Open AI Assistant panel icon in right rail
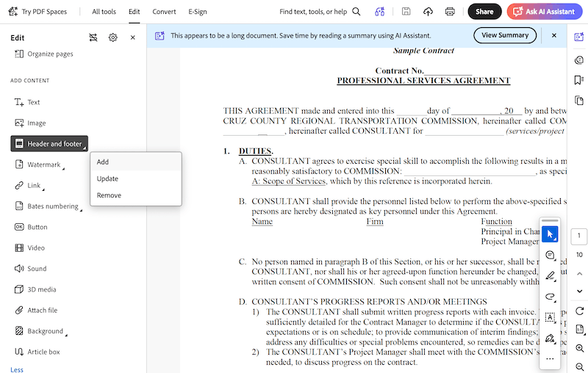The image size is (588, 373). 579,37
